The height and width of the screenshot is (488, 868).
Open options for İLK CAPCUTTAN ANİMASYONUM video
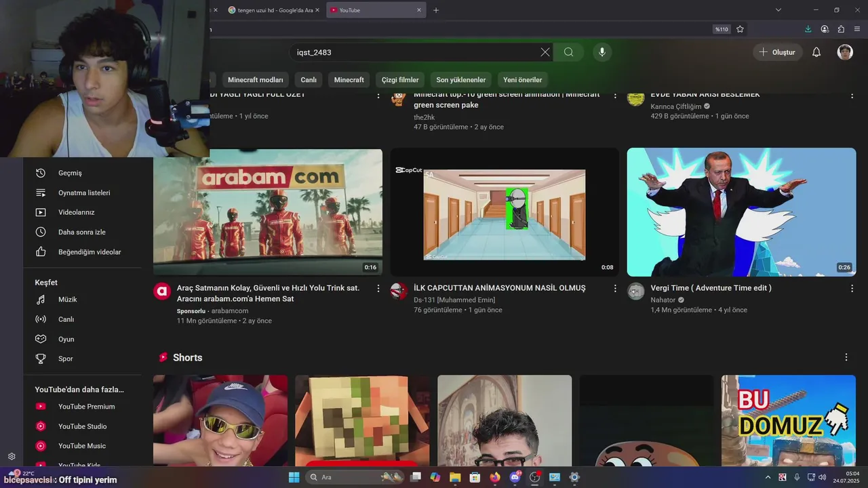[x=615, y=289]
